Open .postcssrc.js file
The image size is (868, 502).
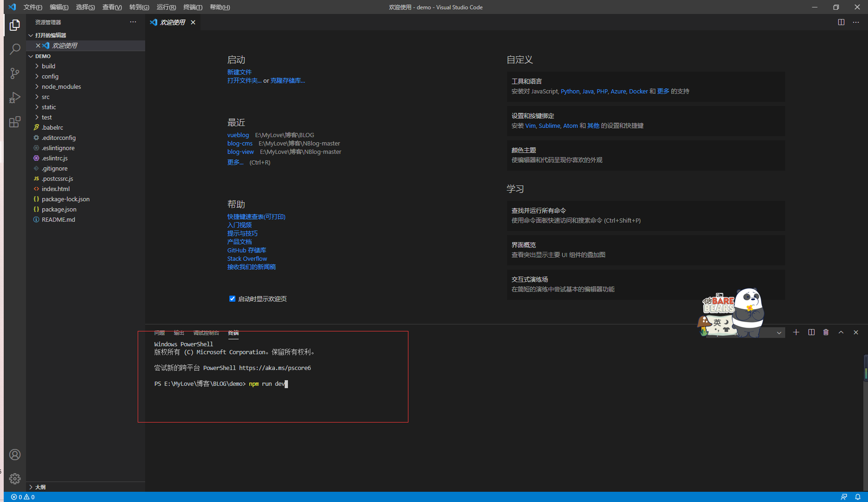click(x=86, y=178)
